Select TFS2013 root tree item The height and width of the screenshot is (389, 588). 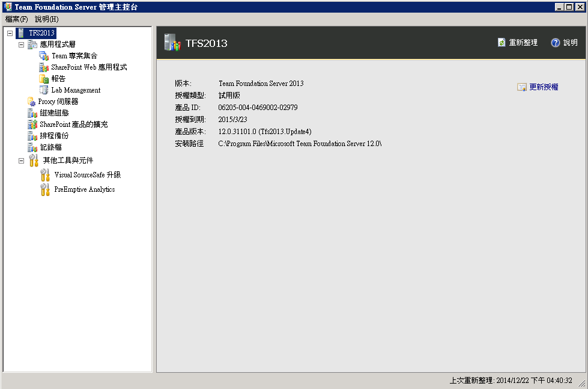[x=42, y=33]
